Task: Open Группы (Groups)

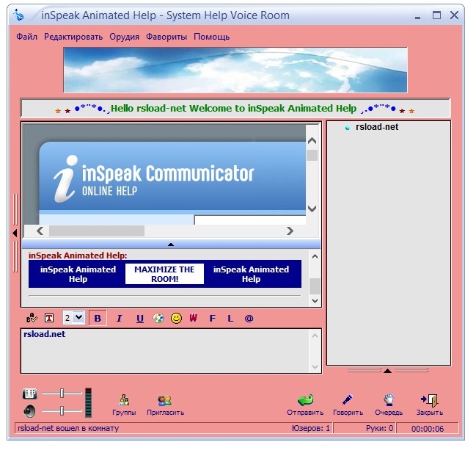Action: click(x=124, y=405)
